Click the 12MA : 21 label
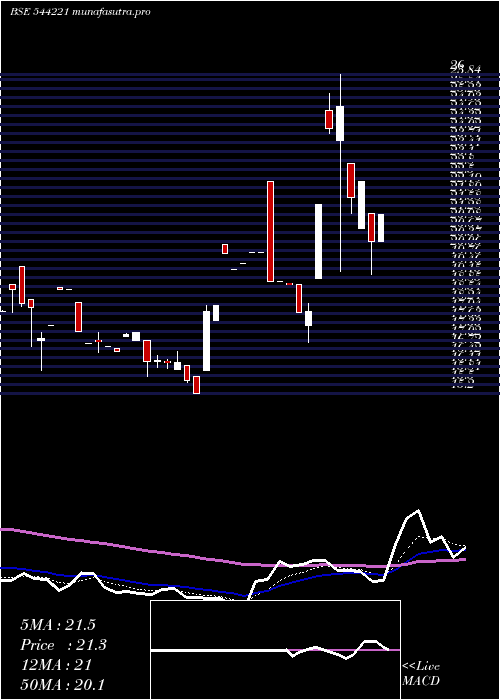500x700 pixels. click(x=56, y=665)
